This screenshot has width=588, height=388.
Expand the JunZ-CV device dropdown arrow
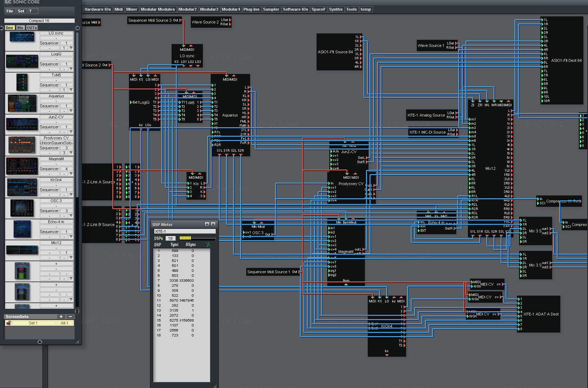pyautogui.click(x=71, y=131)
